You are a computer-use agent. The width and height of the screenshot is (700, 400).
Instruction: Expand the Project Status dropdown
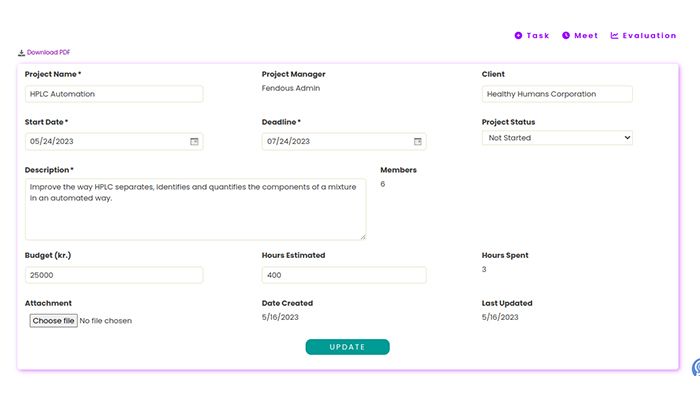(x=557, y=138)
